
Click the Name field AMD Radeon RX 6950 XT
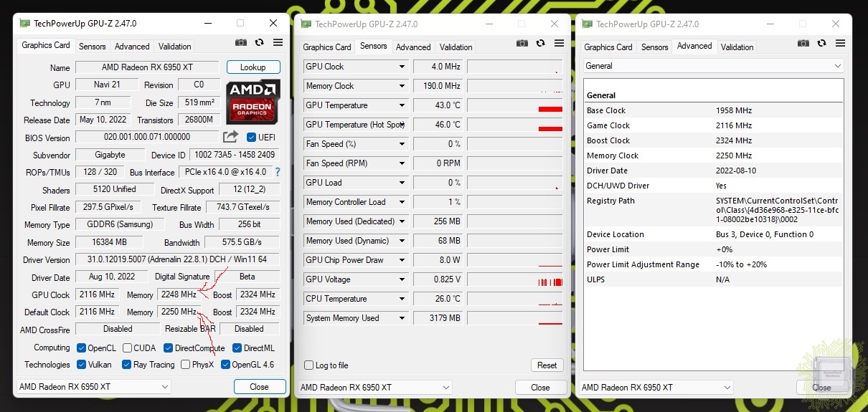(x=147, y=67)
